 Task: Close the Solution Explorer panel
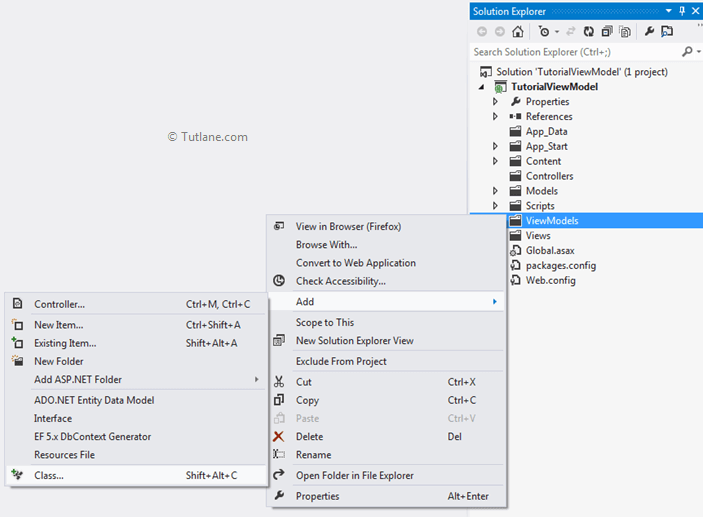coord(695,11)
